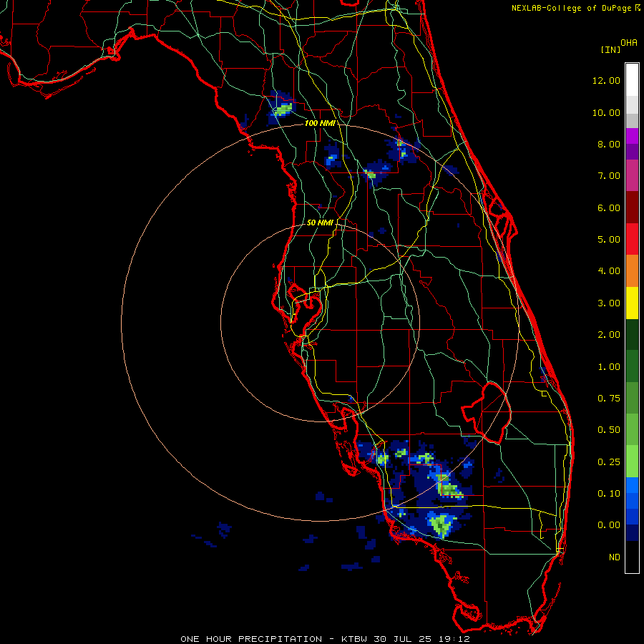644x644 pixels.
Task: Select the 8.00 legend value
Action: (609, 144)
